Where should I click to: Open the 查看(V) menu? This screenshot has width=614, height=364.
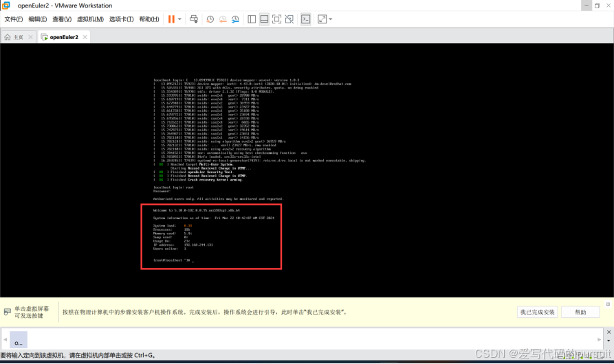click(x=62, y=19)
